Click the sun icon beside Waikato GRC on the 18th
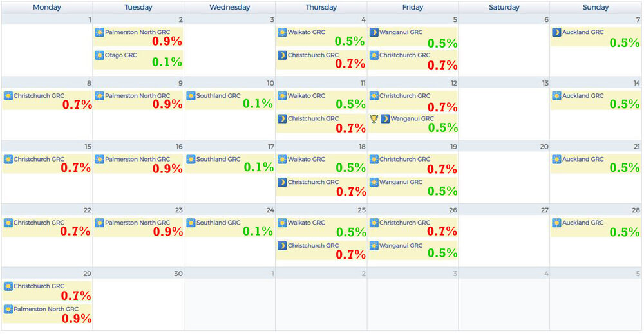 point(282,160)
